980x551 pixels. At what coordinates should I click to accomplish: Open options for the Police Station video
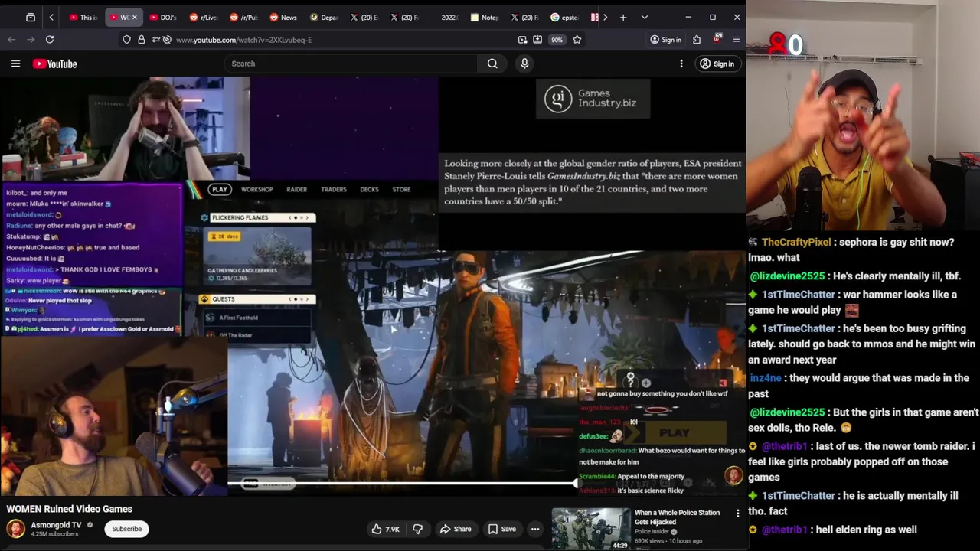[737, 514]
